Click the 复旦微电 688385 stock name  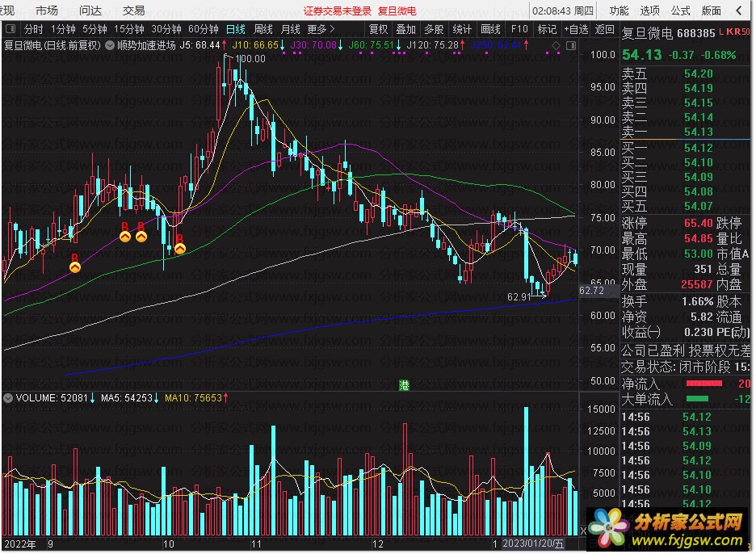pos(668,33)
